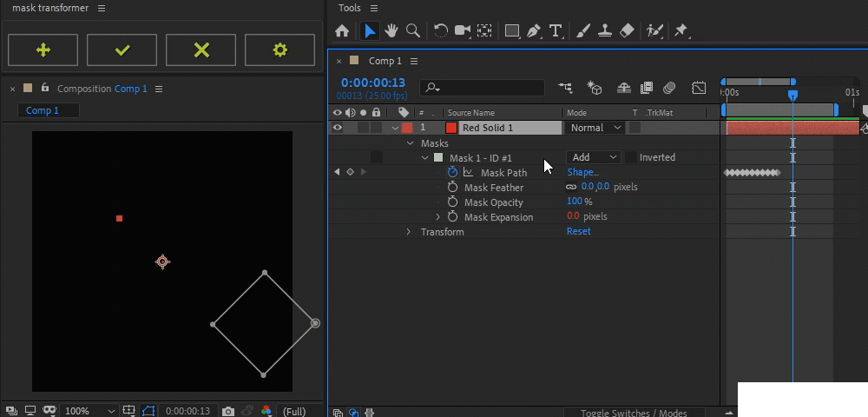
Task: Expand the Mask Expansion property
Action: (x=437, y=217)
